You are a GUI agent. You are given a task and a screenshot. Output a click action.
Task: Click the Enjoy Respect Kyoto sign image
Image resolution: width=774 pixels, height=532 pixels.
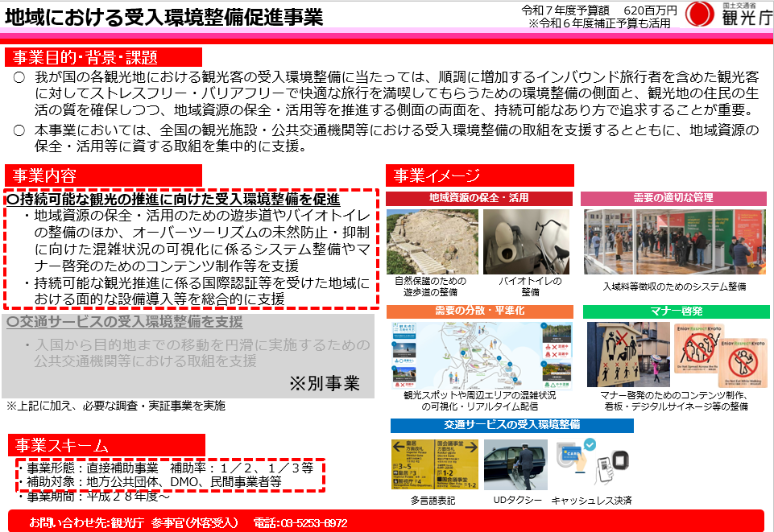(x=720, y=354)
